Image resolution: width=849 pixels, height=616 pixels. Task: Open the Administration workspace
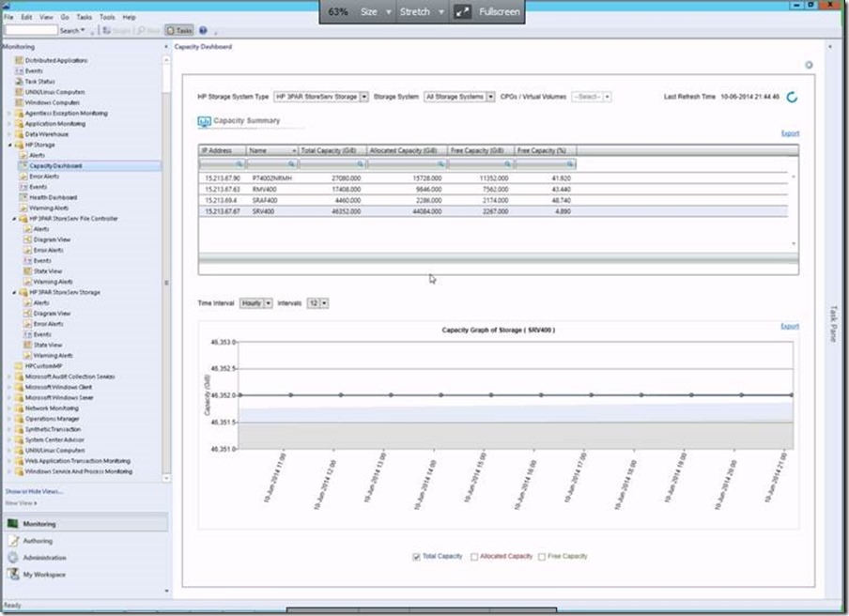(x=43, y=558)
